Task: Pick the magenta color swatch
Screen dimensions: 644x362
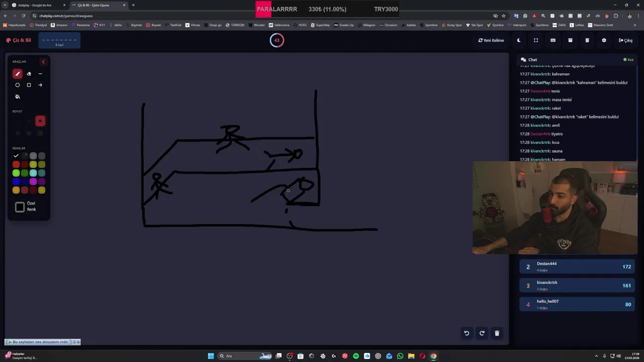Action: (x=33, y=182)
